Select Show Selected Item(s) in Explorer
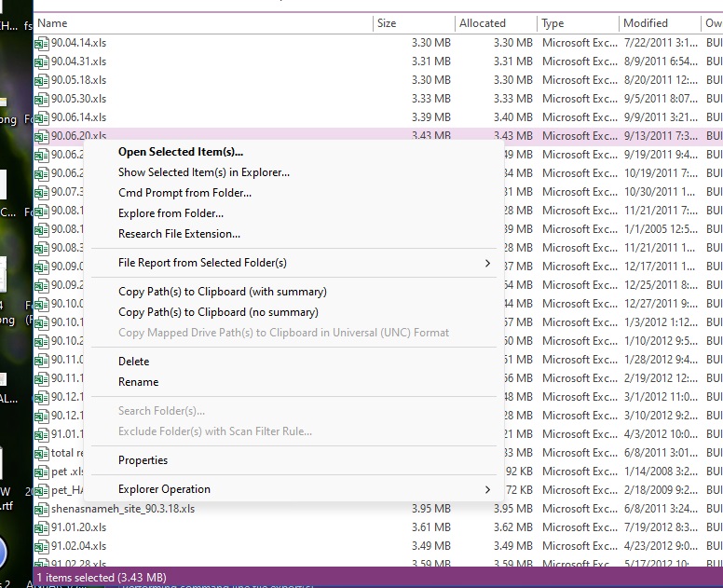 203,172
